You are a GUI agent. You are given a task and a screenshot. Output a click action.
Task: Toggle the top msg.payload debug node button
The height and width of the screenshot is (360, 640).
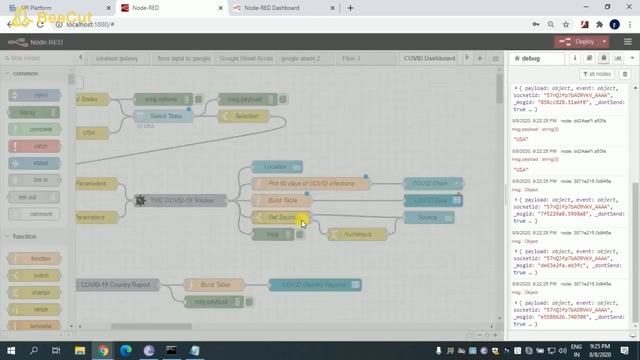coord(283,99)
